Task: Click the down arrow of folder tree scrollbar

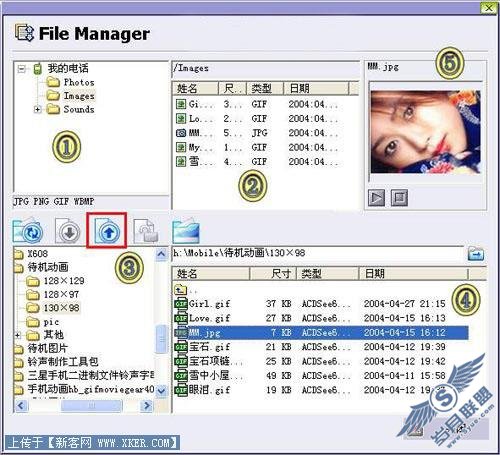Action: tap(162, 390)
